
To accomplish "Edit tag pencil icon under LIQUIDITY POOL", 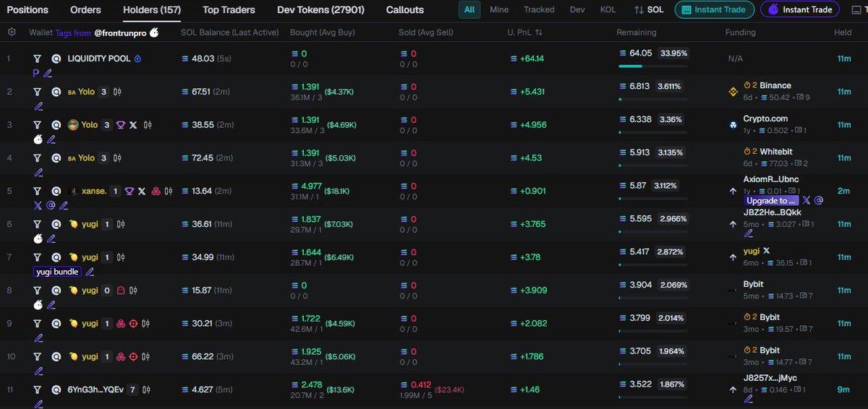I will [x=48, y=73].
